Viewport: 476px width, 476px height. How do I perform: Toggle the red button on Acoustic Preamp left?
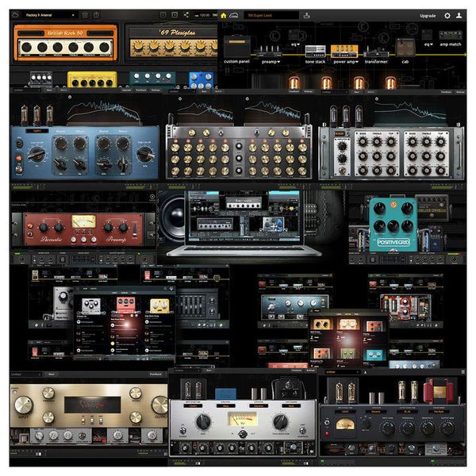coord(30,226)
